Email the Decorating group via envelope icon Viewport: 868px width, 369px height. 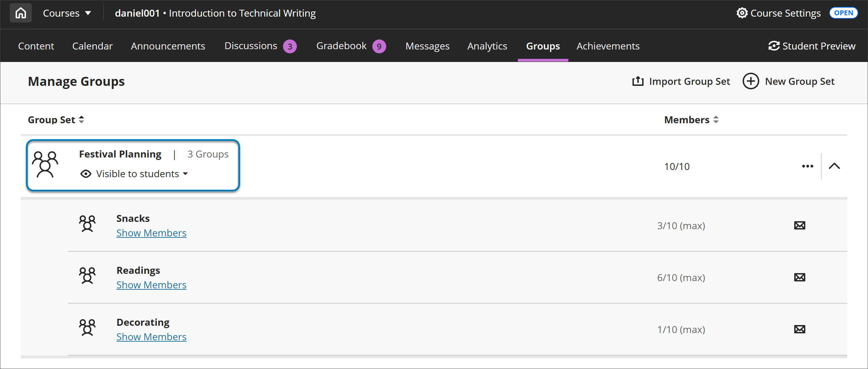pyautogui.click(x=799, y=329)
